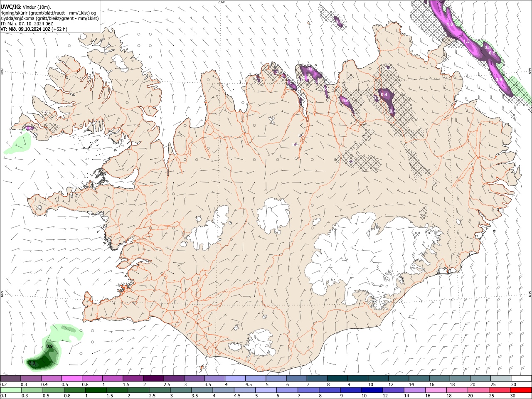Viewport: 532px width, 399px height.
Task: Click the 0.2 label on snow scale
Action: point(4,385)
